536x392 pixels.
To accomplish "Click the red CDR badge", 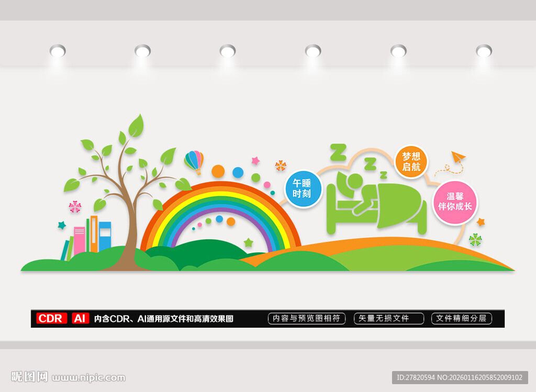I will (52, 318).
